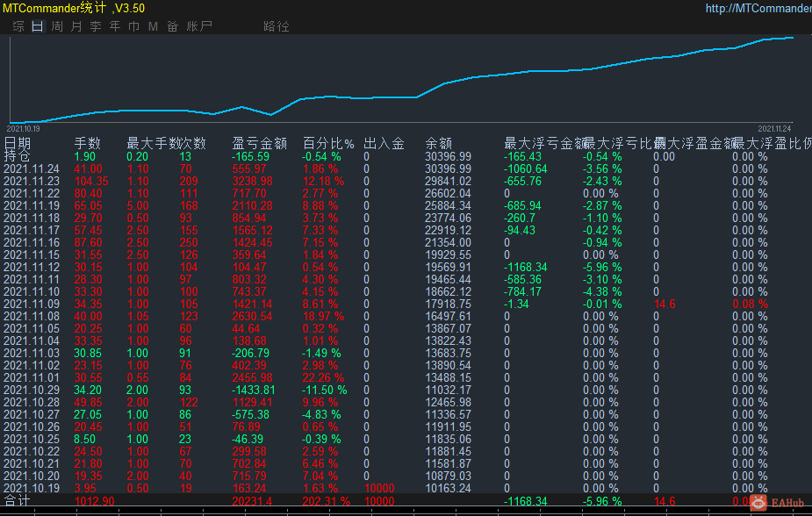Select the 日 daily tab
The image size is (812, 516).
(37, 26)
